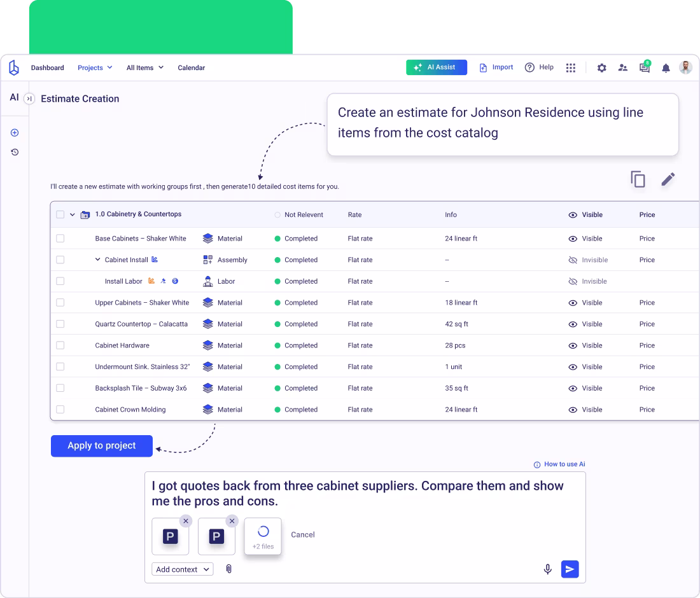Toggle the Invisible eye on Cabinet Install row
700x598 pixels.
[573, 260]
